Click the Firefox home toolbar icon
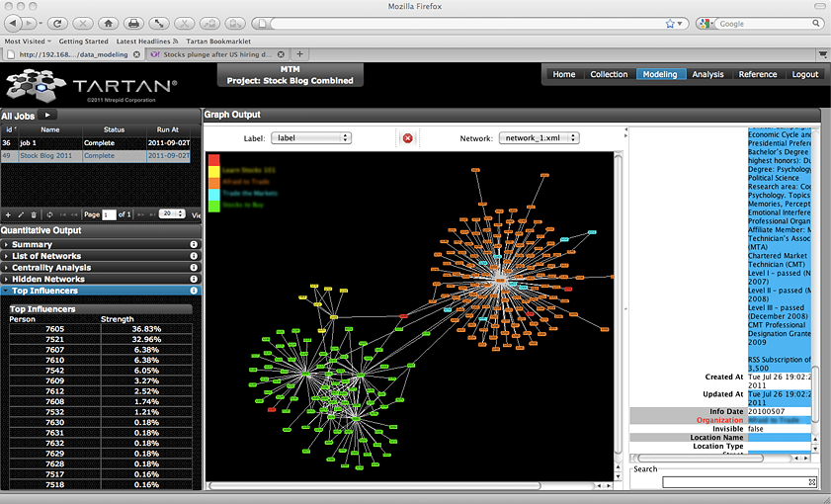The image size is (831, 504). [x=108, y=23]
